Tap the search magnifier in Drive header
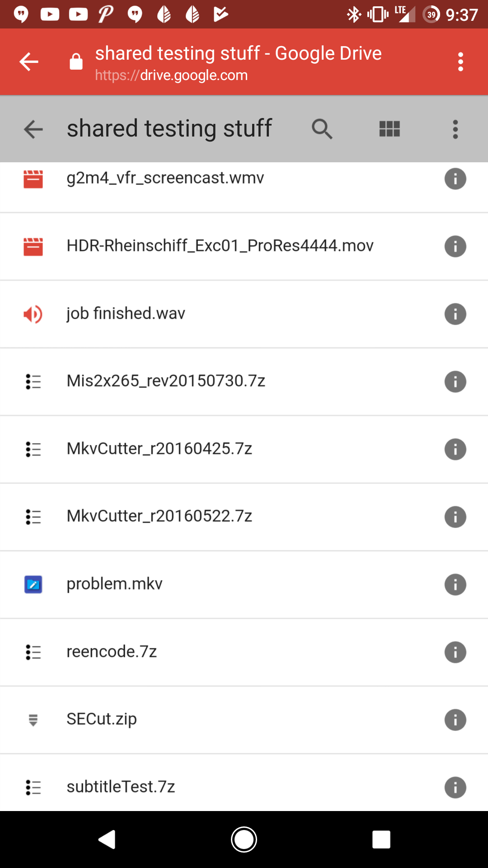 coord(322,129)
